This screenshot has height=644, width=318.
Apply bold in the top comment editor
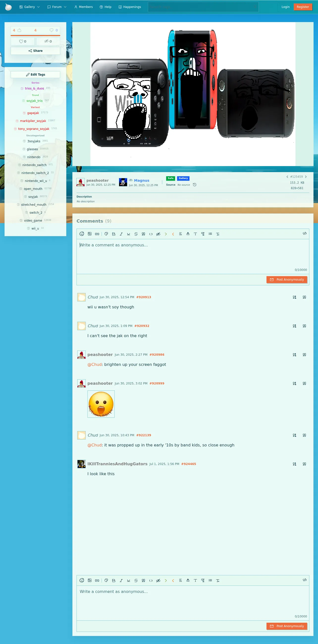(x=114, y=234)
